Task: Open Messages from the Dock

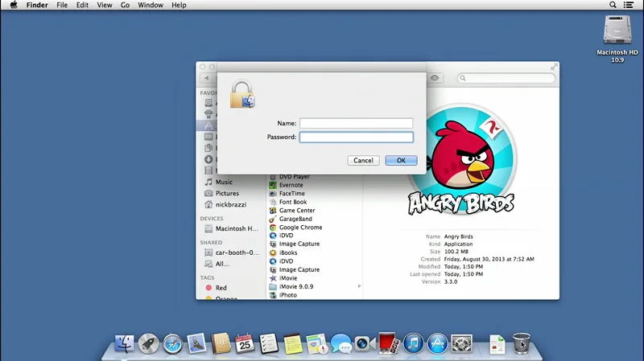Action: tap(341, 344)
